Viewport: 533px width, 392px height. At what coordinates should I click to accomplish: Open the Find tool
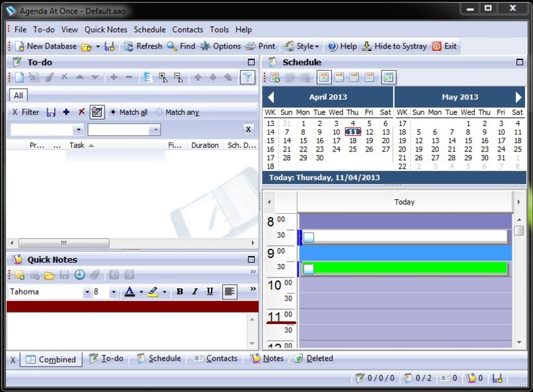(181, 46)
